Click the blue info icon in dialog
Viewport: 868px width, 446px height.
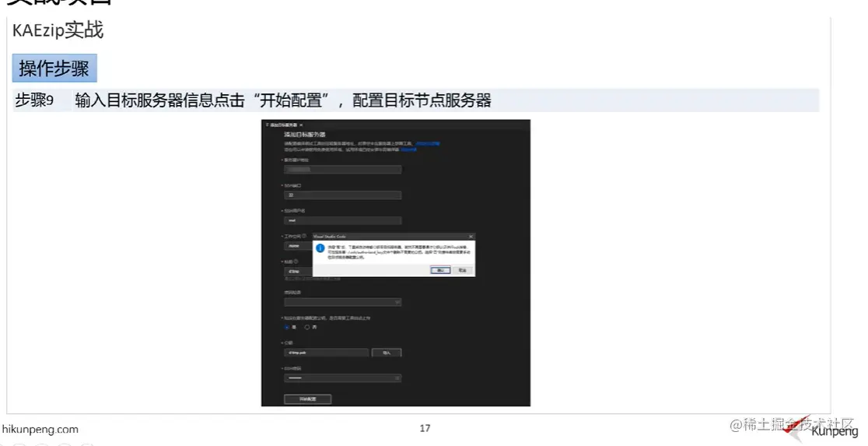320,249
